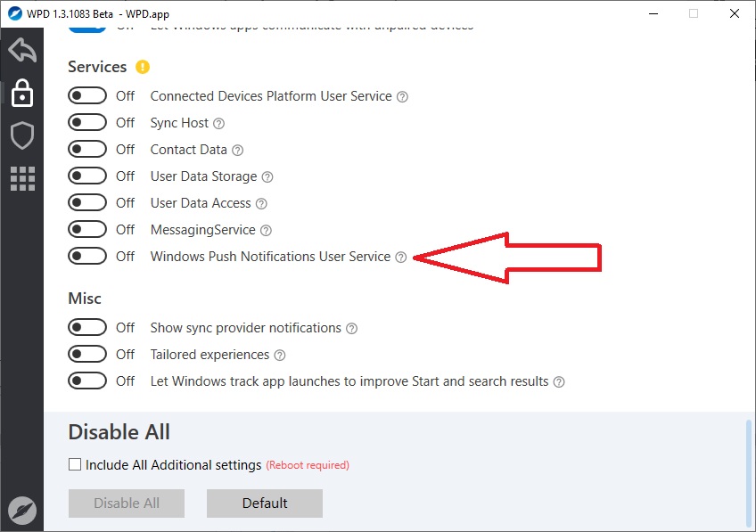
Task: Click help icon beside Contact Data
Action: 238,150
